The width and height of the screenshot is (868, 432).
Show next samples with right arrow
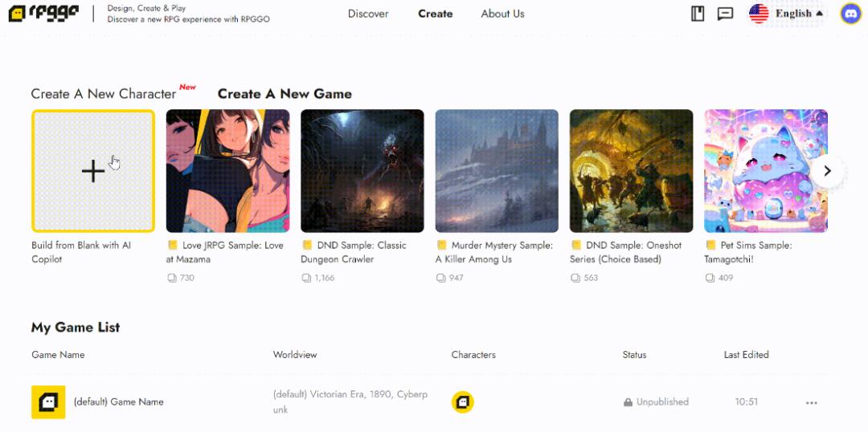pos(828,171)
